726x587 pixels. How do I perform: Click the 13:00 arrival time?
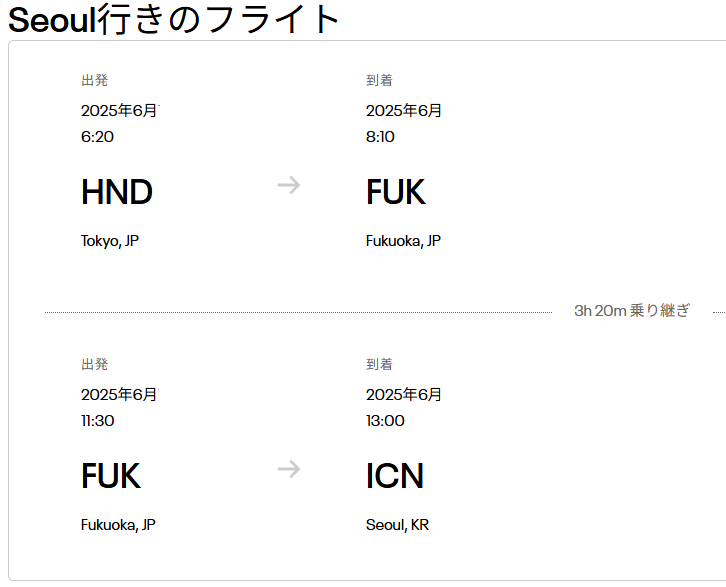click(385, 421)
